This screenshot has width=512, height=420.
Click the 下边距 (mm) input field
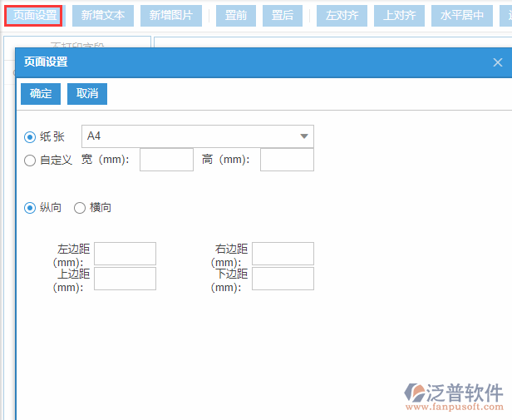tap(283, 279)
